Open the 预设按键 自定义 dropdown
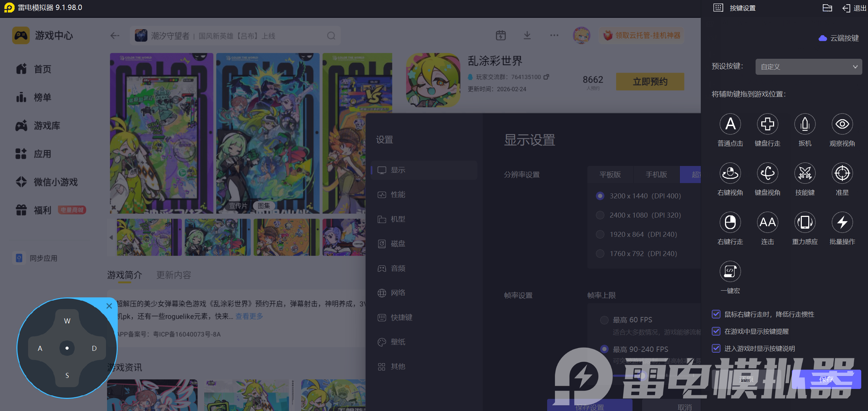The height and width of the screenshot is (411, 868). [x=808, y=67]
